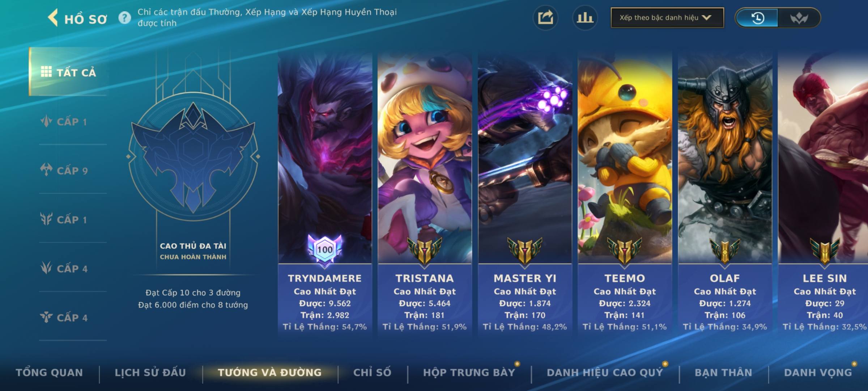
Task: Tap the share profile icon
Action: 545,18
